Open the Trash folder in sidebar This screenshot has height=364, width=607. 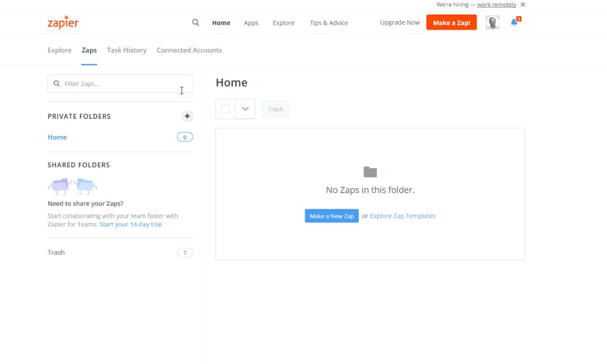56,252
